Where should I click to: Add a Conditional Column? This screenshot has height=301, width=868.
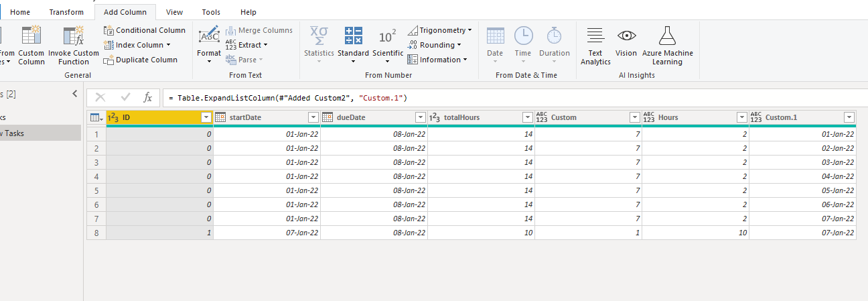coord(144,30)
